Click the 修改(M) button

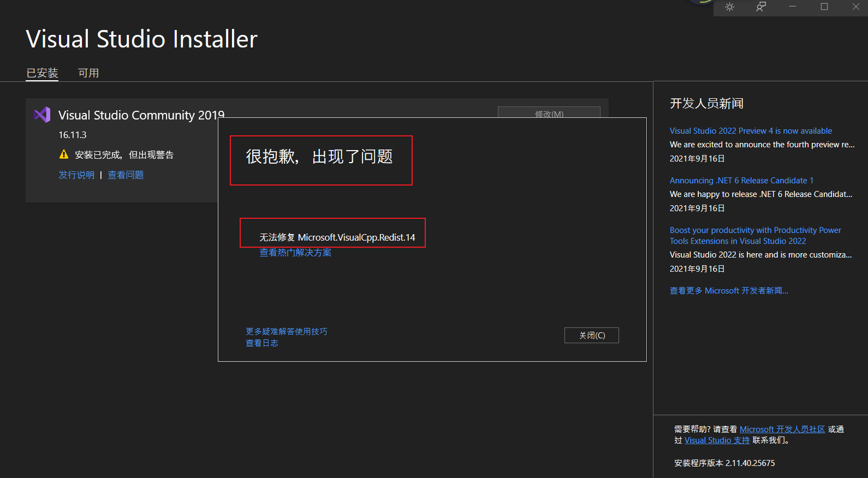(x=549, y=112)
